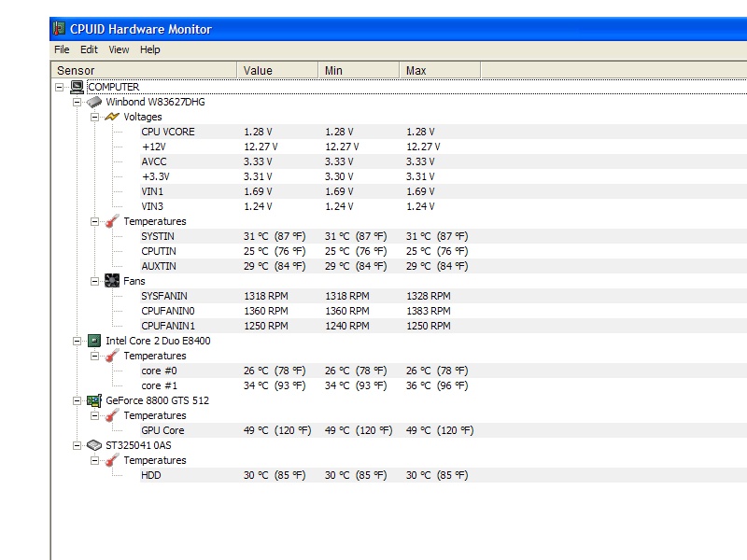Collapse Temperatures under ST325041 0AS

tap(94, 460)
